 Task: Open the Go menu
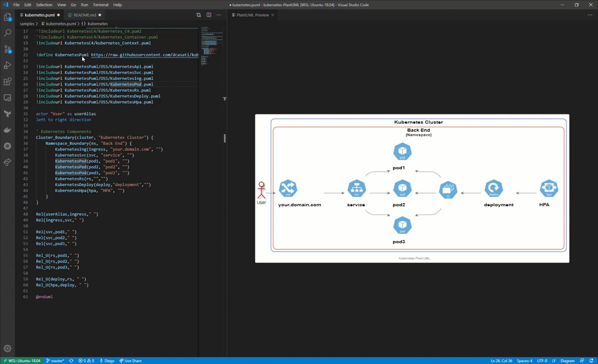point(73,5)
